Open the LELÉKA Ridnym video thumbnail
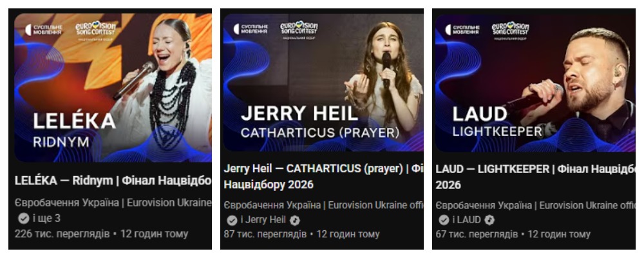Viewport: 644px width, 258px height. pyautogui.click(x=113, y=88)
